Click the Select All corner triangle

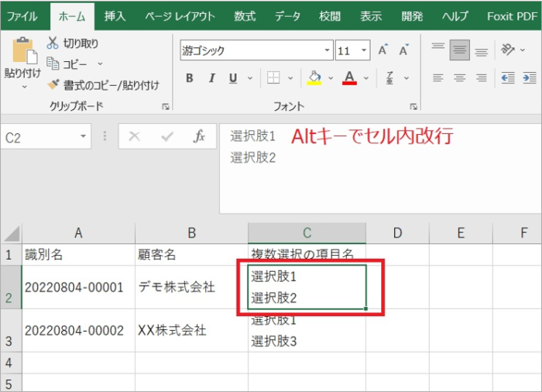(12, 233)
